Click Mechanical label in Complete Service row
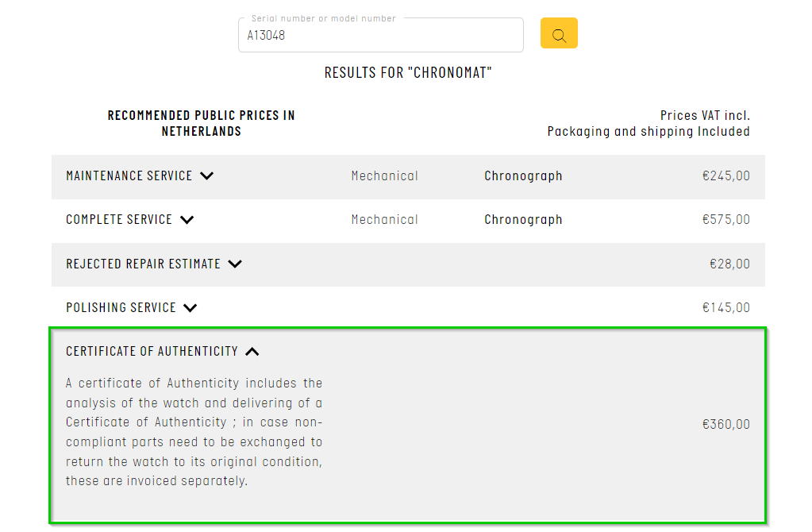 pos(384,220)
